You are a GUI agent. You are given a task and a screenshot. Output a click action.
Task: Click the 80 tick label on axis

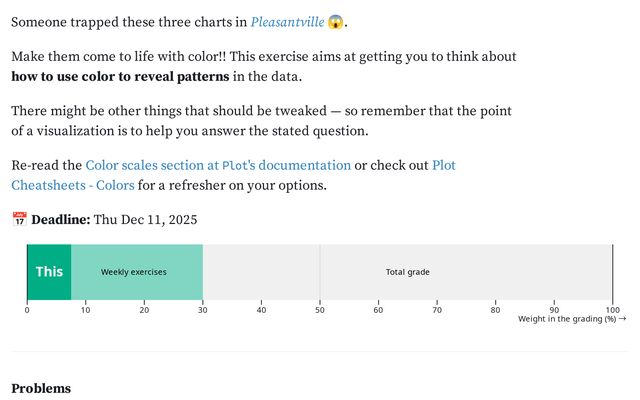click(495, 310)
